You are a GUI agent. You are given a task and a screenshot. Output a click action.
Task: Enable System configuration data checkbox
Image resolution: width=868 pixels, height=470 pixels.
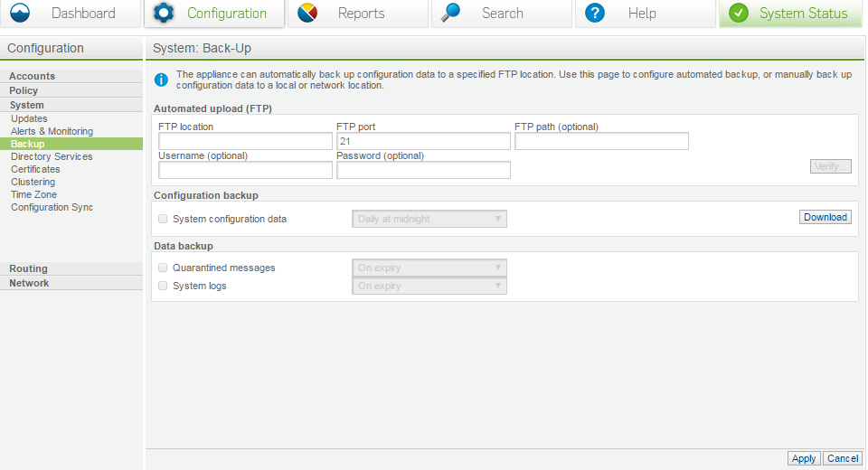pyautogui.click(x=163, y=219)
